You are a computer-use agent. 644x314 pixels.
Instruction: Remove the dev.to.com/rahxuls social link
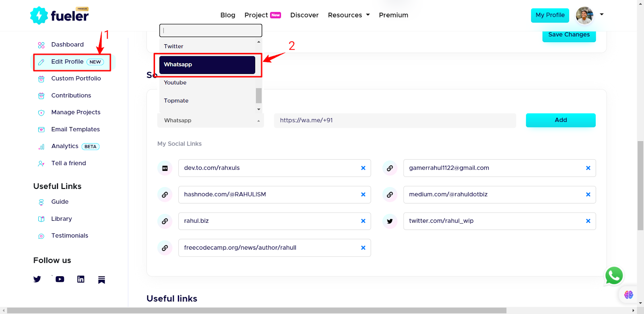point(363,168)
